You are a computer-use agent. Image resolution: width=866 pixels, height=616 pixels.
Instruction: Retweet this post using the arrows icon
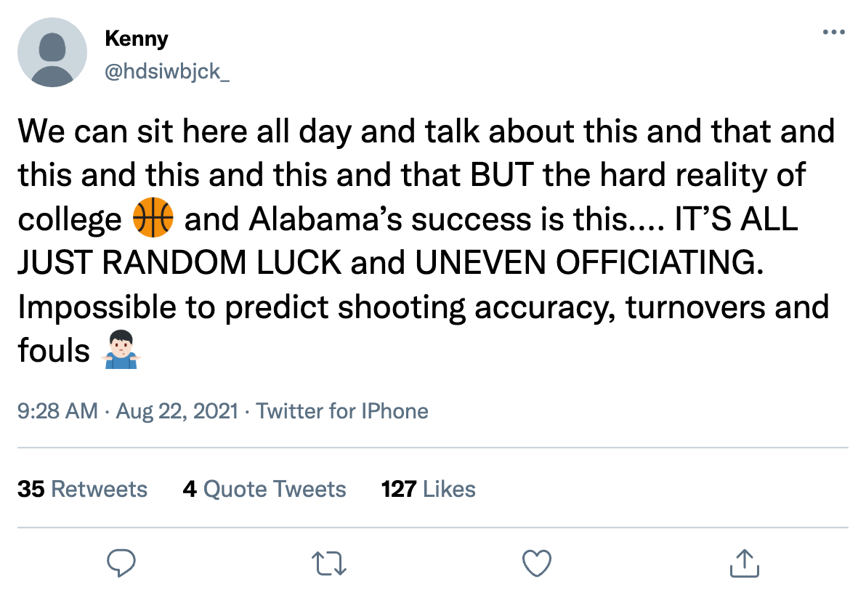point(330,563)
